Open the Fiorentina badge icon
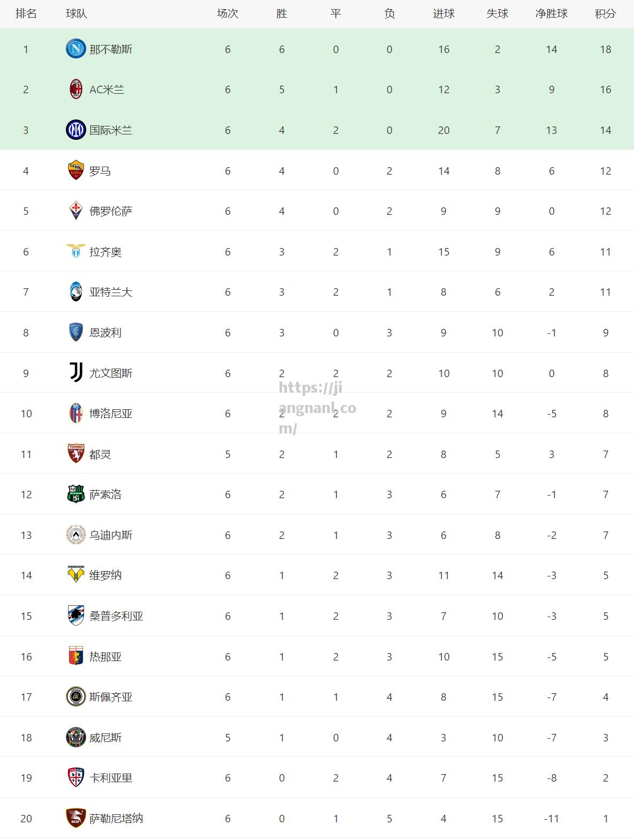Screen dimensions: 634x840 click(x=76, y=211)
